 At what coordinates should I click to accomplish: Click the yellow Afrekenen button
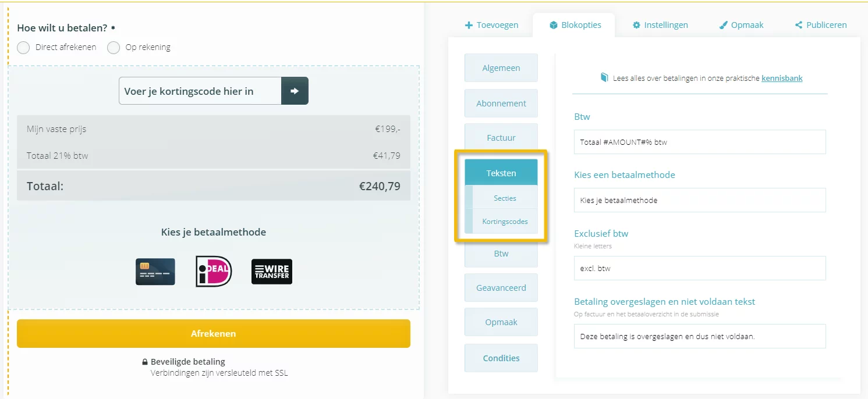(x=214, y=334)
